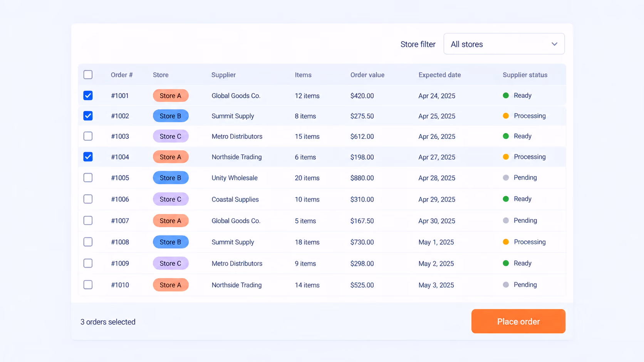Click the 20 items cell
The width and height of the screenshot is (644, 362).
click(x=307, y=178)
